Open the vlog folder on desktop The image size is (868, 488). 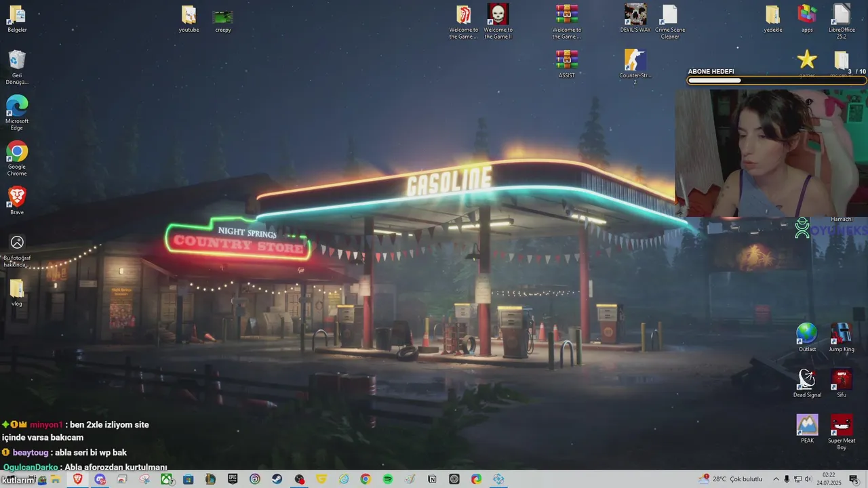(17, 293)
